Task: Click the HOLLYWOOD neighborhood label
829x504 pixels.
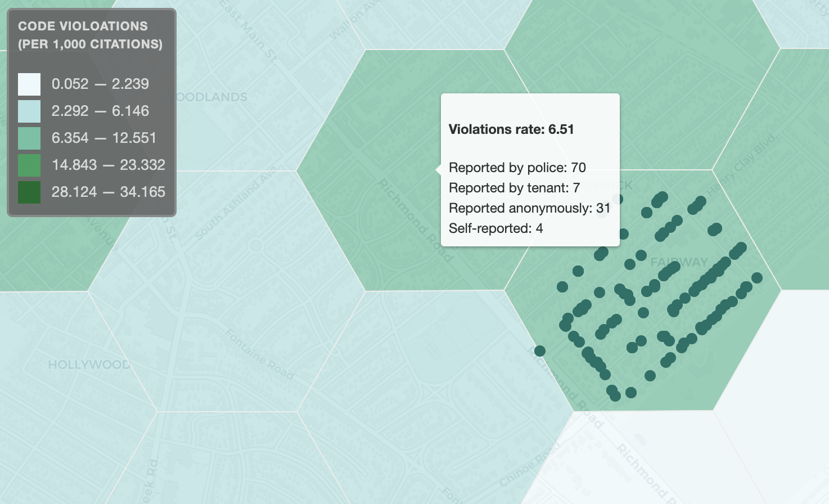Action: point(89,364)
